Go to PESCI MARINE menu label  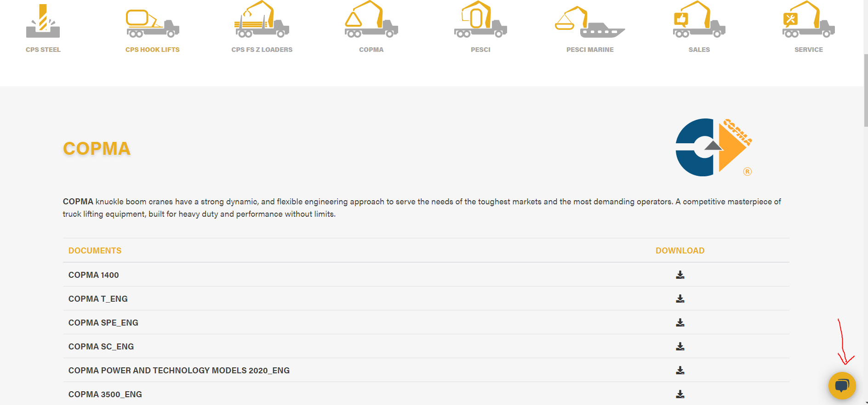590,50
